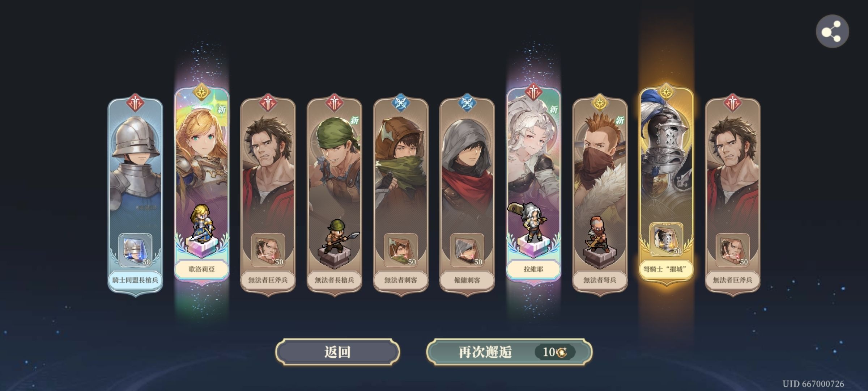Image resolution: width=868 pixels, height=391 pixels.
Task: Tap the red class emblem above 拉維耶
Action: click(533, 92)
